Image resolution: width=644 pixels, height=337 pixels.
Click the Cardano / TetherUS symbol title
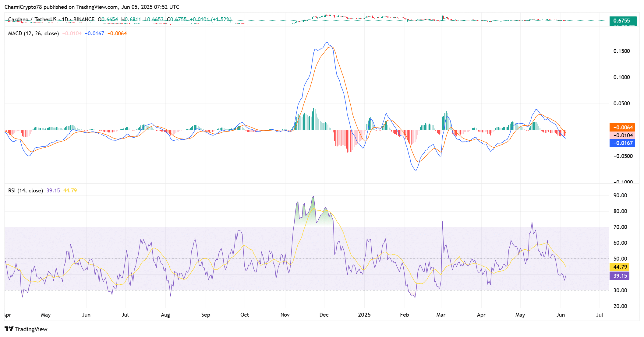click(32, 19)
